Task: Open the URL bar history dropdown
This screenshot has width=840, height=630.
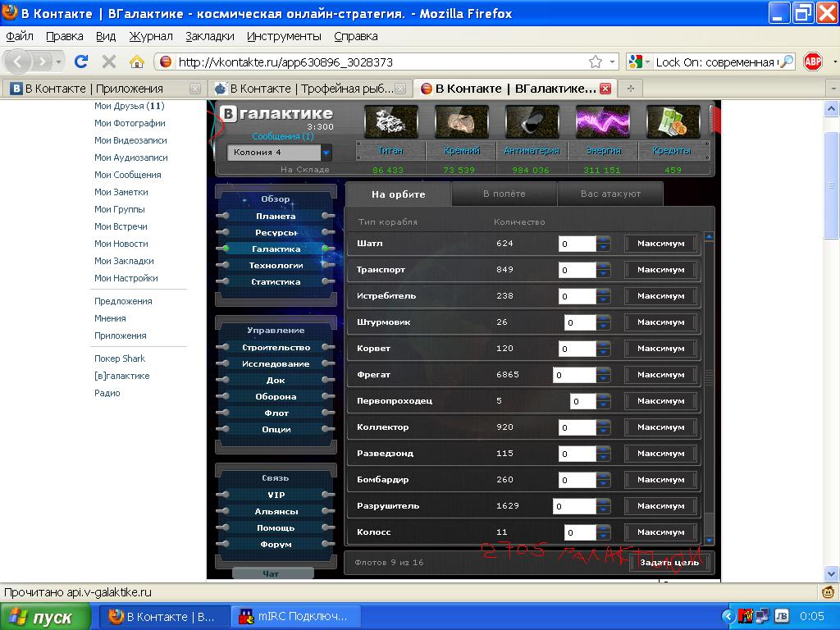Action: tap(612, 62)
